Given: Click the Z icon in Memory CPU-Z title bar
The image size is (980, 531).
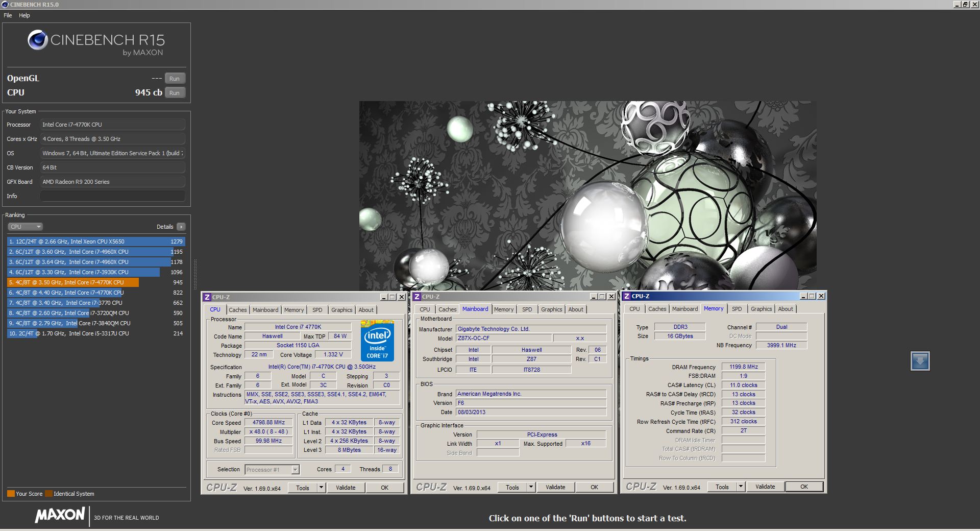Looking at the screenshot, I should (x=626, y=296).
